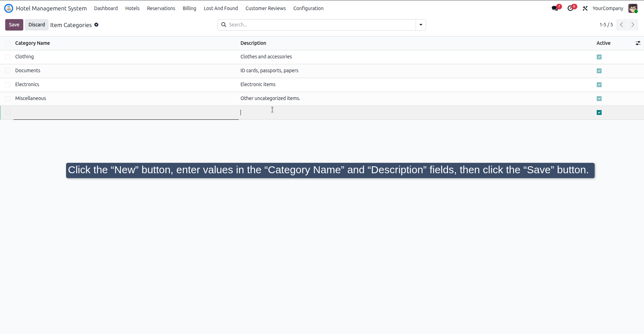Select the Miscellaneous row checkbox

coord(8,99)
